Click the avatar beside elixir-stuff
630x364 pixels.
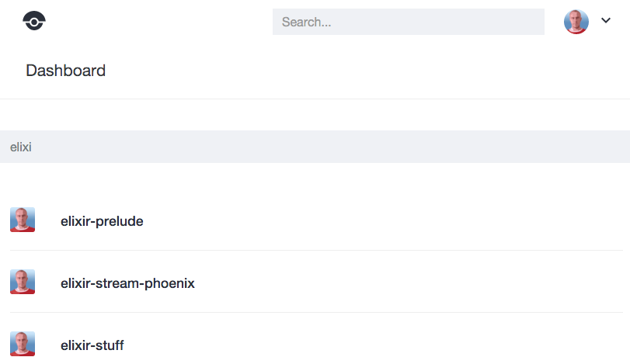(x=23, y=344)
